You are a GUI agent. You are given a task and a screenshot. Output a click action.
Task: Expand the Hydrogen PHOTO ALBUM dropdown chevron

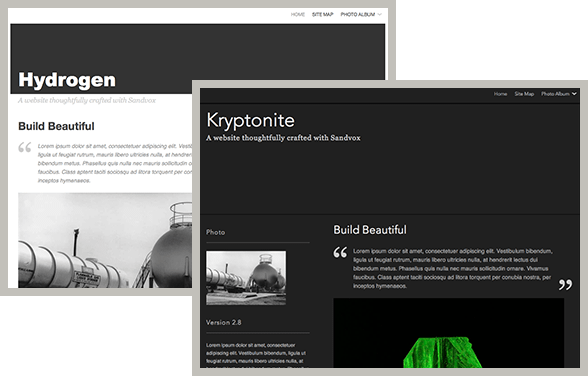coord(380,15)
